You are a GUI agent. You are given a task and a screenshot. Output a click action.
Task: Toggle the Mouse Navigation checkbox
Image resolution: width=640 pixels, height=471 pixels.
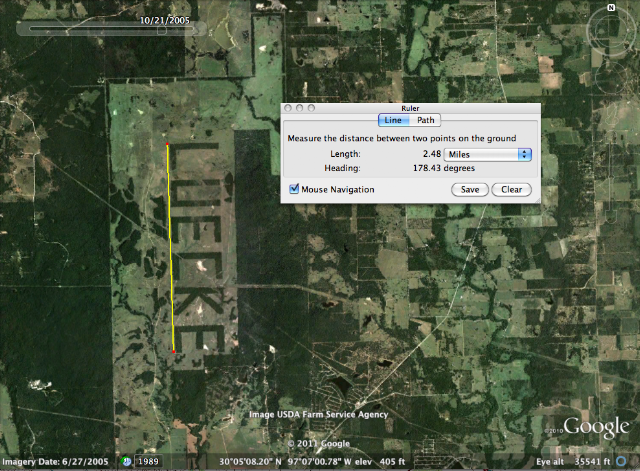[294, 189]
